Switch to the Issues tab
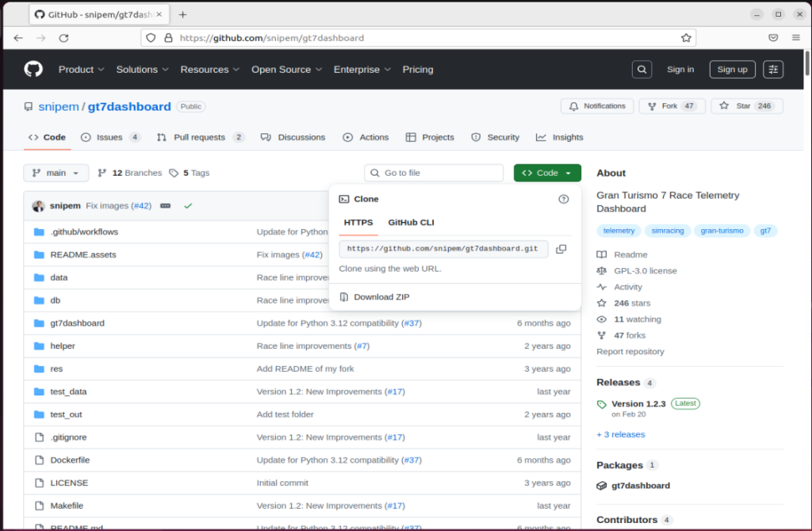The width and height of the screenshot is (812, 531). click(x=111, y=137)
